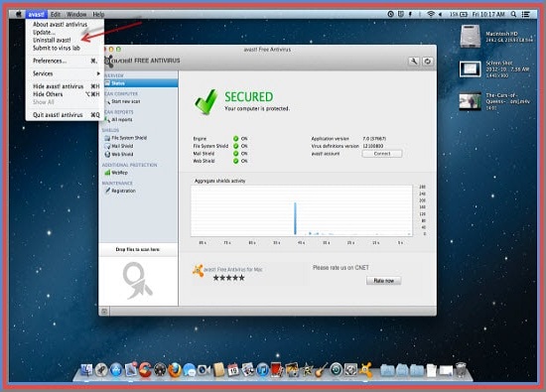546x392 pixels.
Task: Open Registration under Maintenance
Action: pyautogui.click(x=124, y=191)
